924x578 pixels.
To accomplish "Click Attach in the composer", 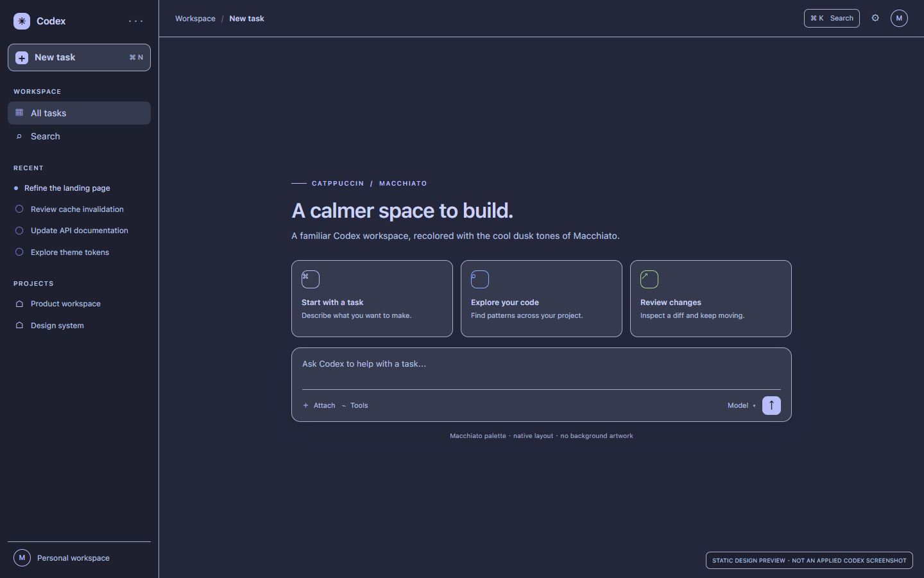I will (x=319, y=405).
